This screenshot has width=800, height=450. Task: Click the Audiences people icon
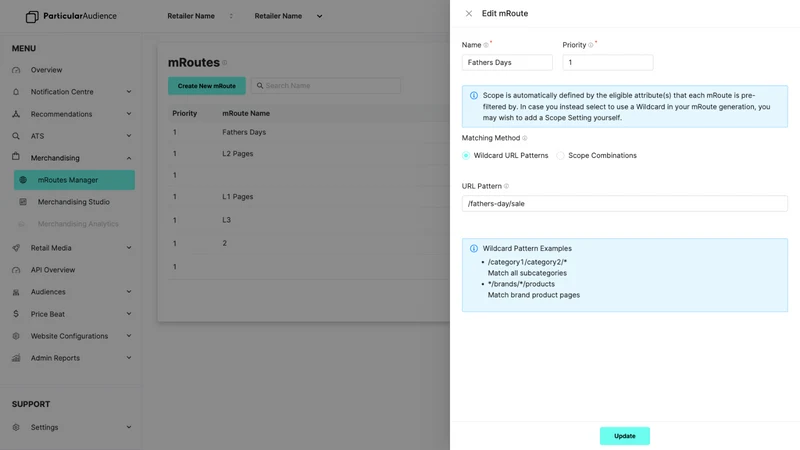tap(16, 292)
